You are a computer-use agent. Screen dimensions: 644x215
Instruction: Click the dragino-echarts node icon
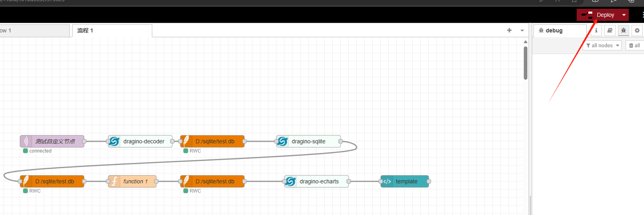(291, 181)
